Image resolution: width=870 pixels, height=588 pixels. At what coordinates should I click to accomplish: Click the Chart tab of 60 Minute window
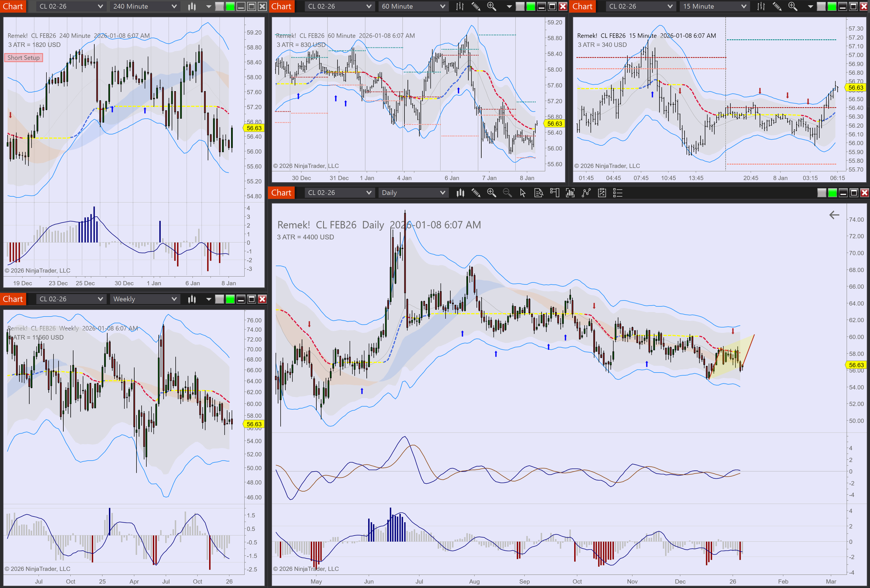pos(281,6)
